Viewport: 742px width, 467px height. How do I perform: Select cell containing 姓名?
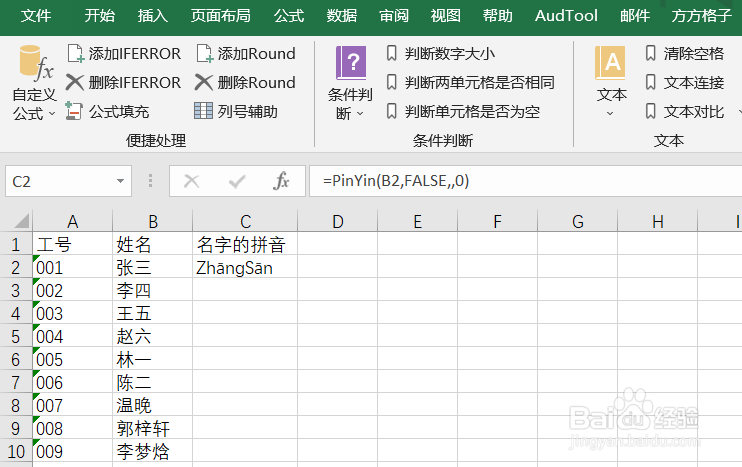[x=152, y=244]
